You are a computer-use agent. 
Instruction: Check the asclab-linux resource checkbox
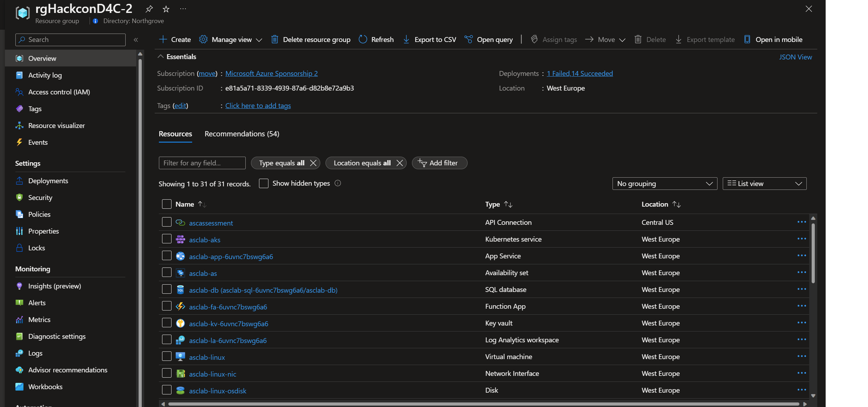click(166, 357)
